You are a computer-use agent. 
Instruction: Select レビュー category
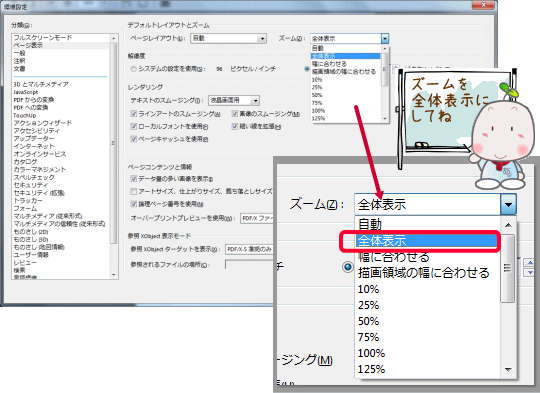point(25,263)
